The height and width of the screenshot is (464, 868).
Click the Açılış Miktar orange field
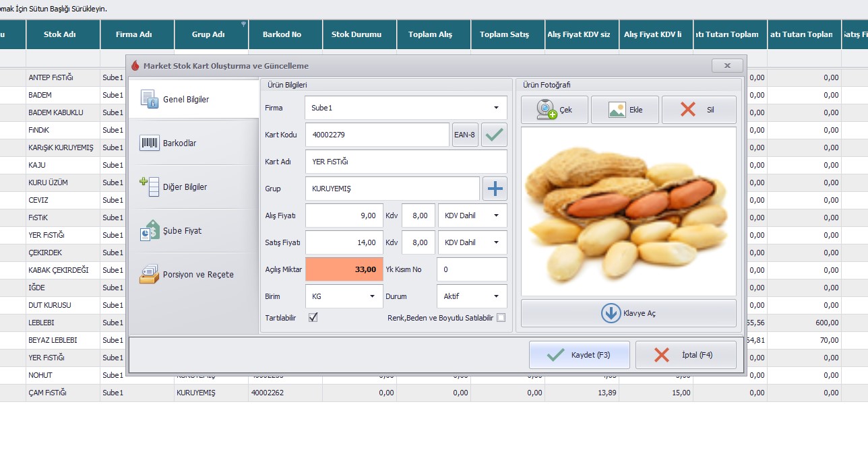(x=344, y=269)
